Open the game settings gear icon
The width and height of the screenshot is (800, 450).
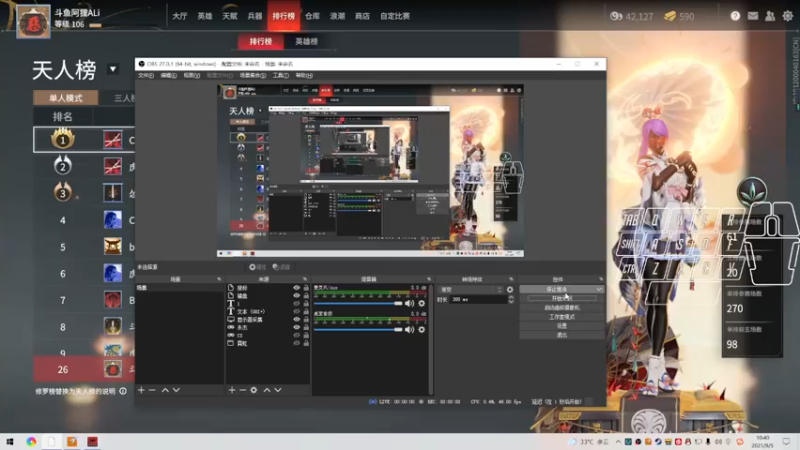coord(788,16)
